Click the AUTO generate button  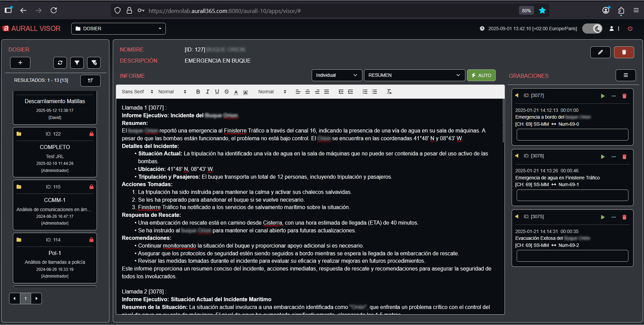coord(481,75)
